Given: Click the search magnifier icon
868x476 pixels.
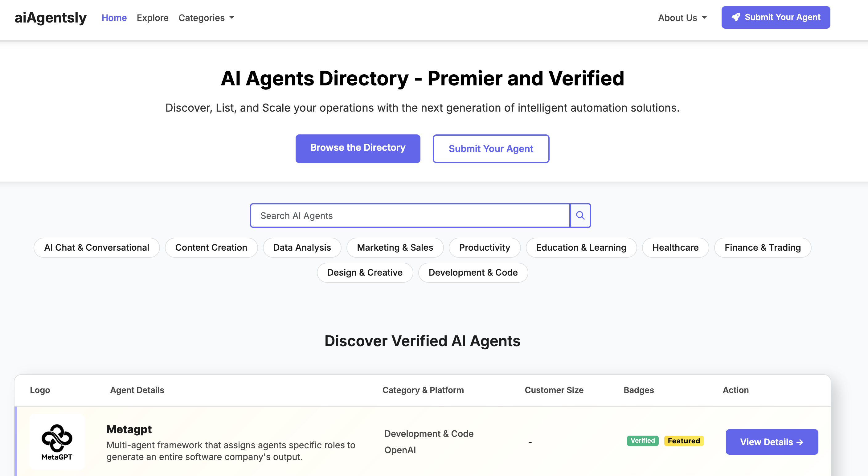Looking at the screenshot, I should 580,215.
